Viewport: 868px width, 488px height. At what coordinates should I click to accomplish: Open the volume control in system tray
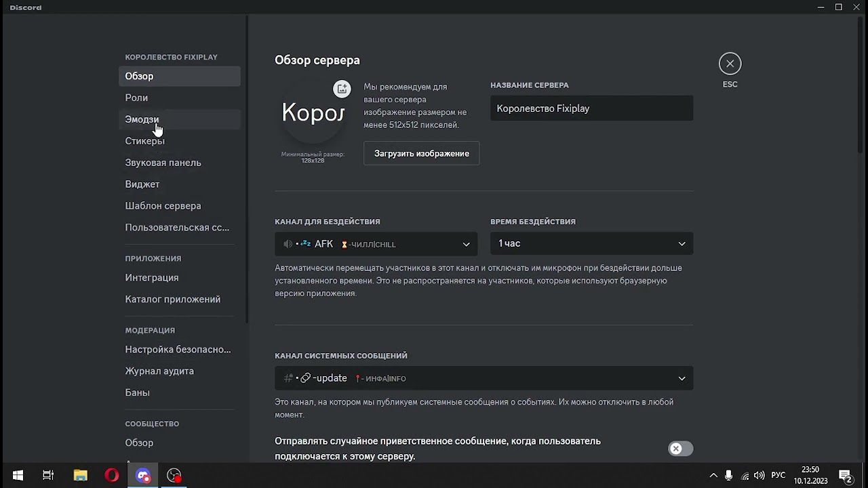pos(759,476)
